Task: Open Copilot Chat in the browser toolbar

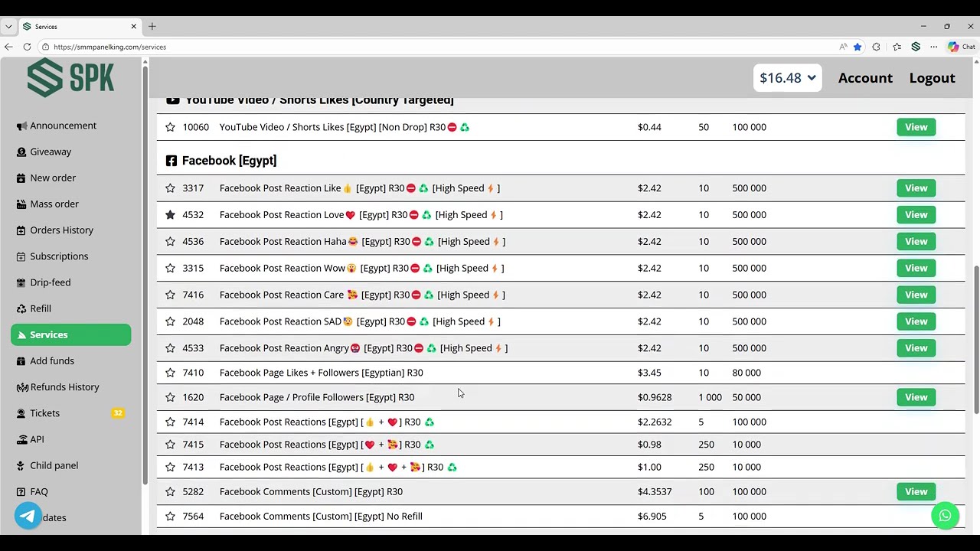Action: (961, 47)
